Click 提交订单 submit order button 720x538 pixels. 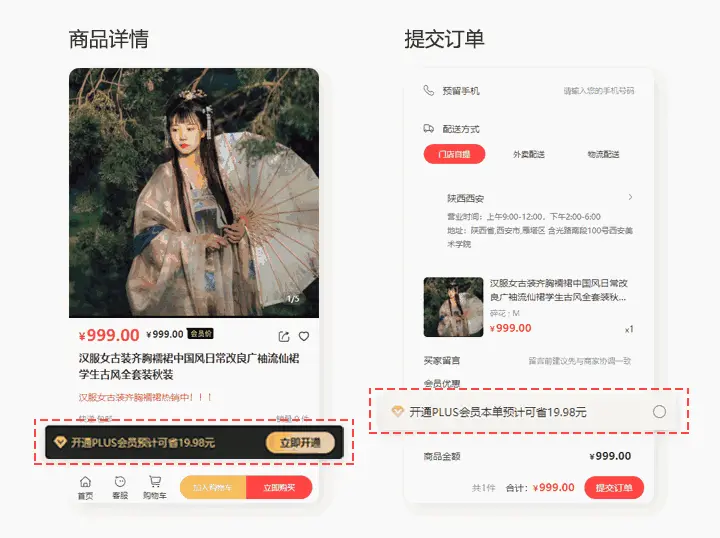pos(614,488)
